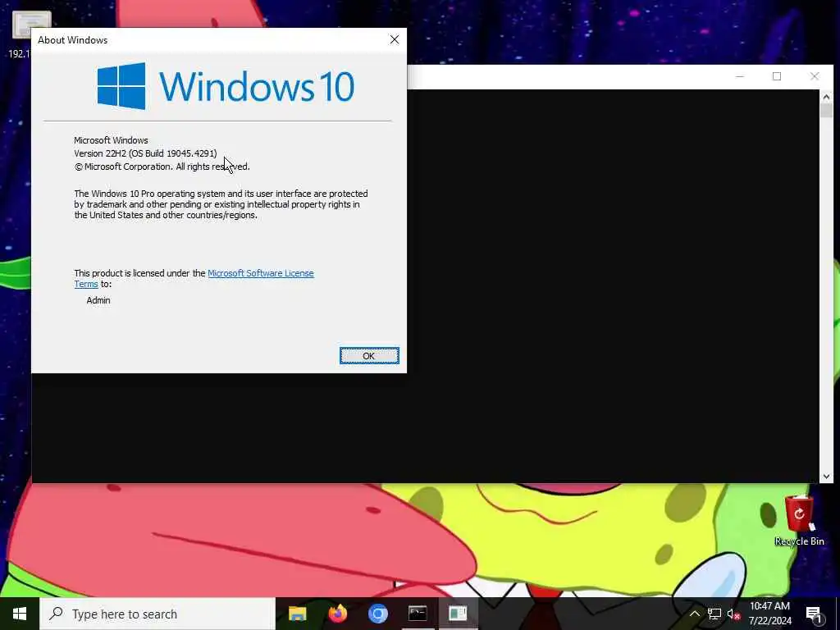Click the licensed user name Admin
Viewport: 840px width, 630px height.
click(98, 300)
